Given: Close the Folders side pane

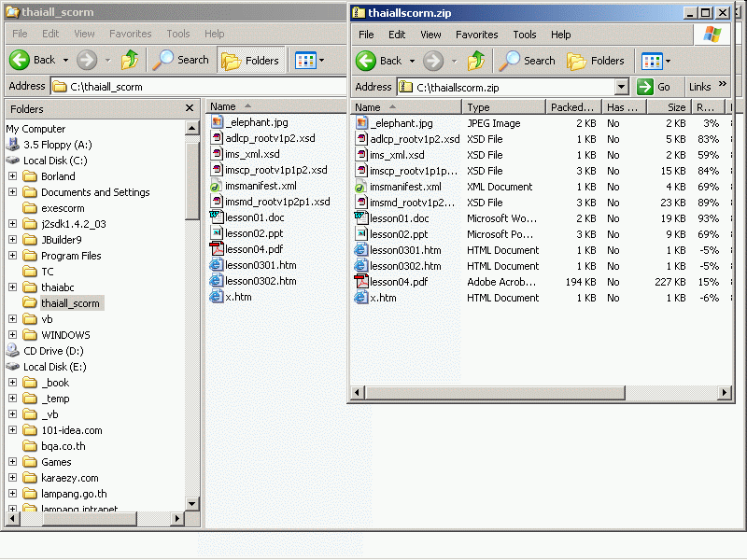Looking at the screenshot, I should [190, 108].
